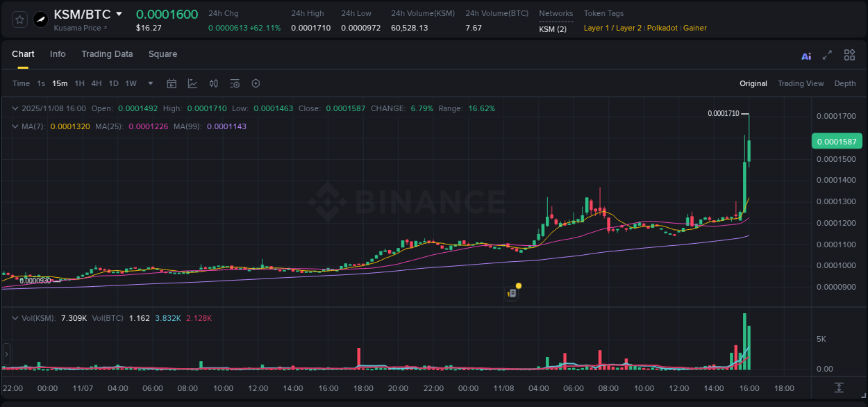The width and height of the screenshot is (868, 407).
Task: Click the fullscreen expand arrows icon
Action: coord(827,55)
